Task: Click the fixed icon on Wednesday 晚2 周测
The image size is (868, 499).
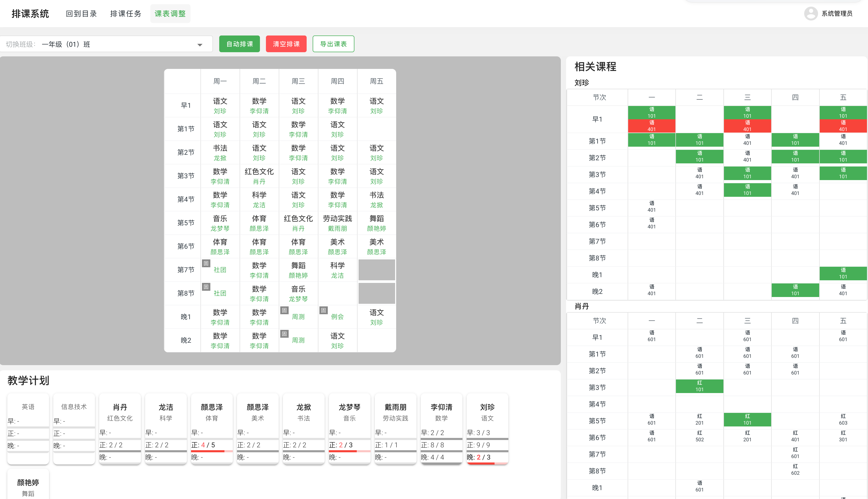Action: pyautogui.click(x=284, y=334)
